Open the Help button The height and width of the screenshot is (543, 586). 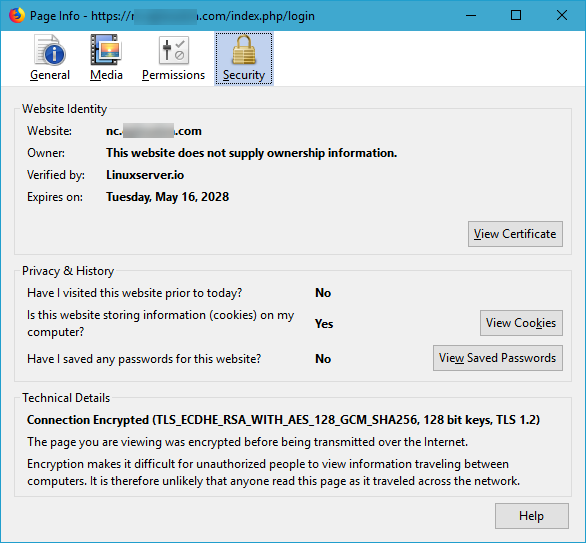[x=531, y=516]
